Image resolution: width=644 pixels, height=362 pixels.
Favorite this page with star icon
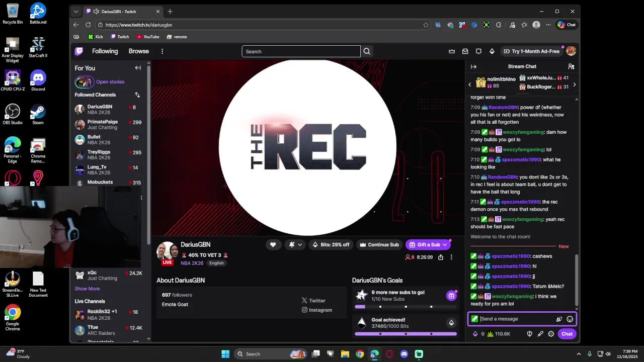(x=426, y=25)
